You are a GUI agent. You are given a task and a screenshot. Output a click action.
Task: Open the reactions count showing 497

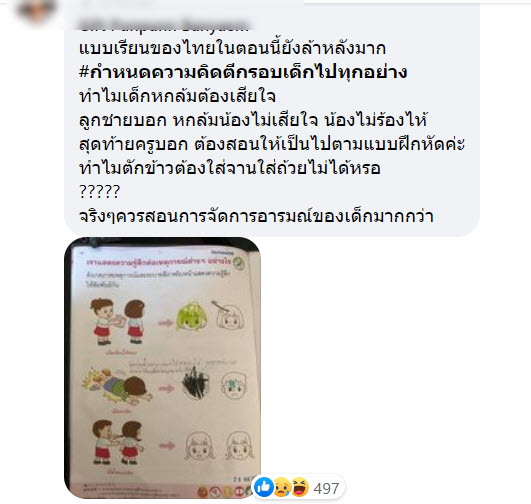[326, 488]
